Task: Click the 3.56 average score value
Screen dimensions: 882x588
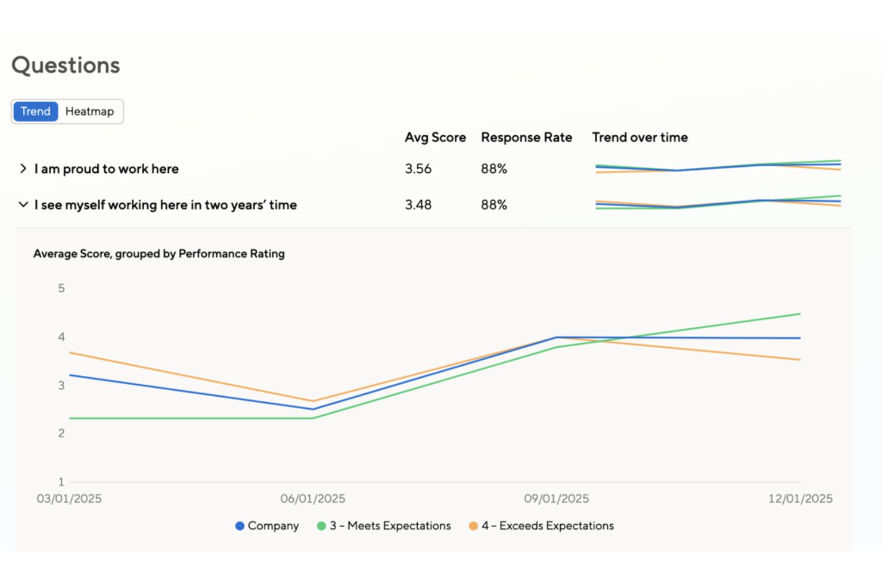Action: (418, 169)
